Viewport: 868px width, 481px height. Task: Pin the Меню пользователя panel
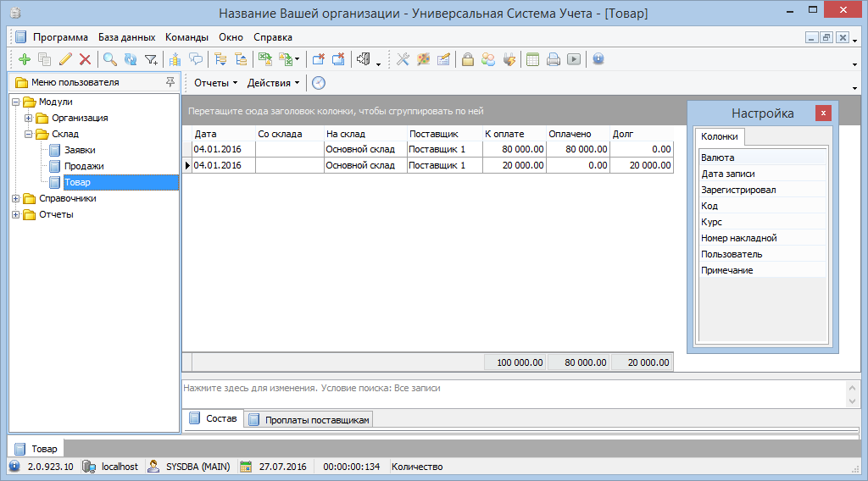(170, 82)
